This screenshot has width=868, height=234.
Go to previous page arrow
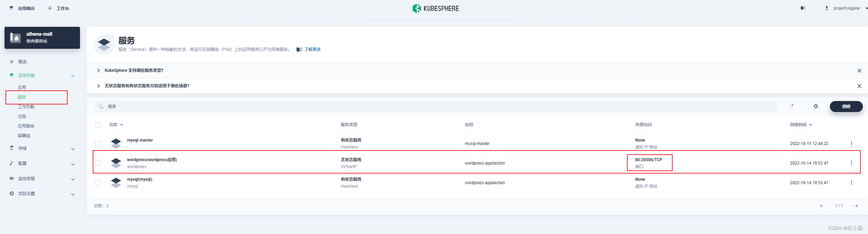pos(823,206)
